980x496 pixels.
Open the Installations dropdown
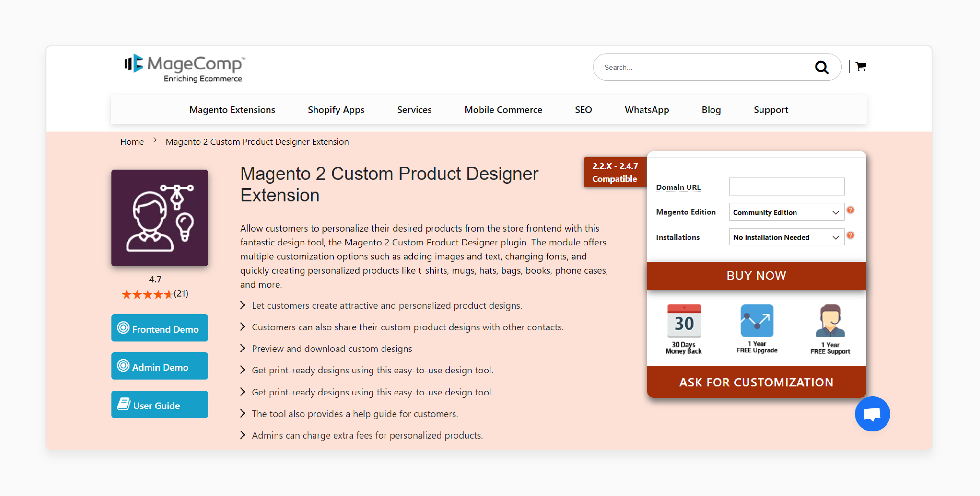point(786,237)
